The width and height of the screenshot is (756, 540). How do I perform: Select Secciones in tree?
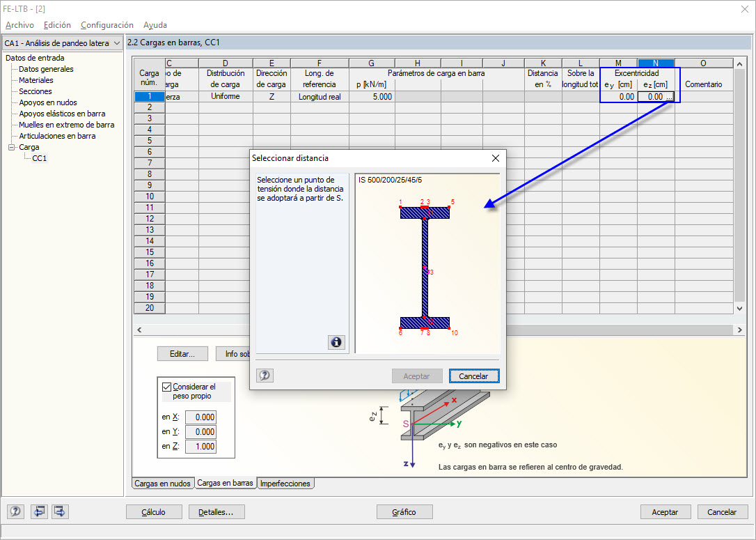click(x=36, y=91)
